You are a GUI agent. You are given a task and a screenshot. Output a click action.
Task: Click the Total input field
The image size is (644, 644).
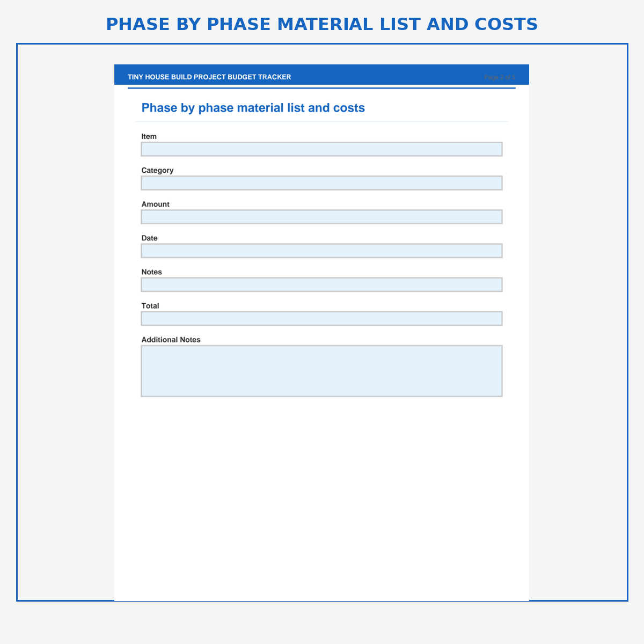click(321, 318)
